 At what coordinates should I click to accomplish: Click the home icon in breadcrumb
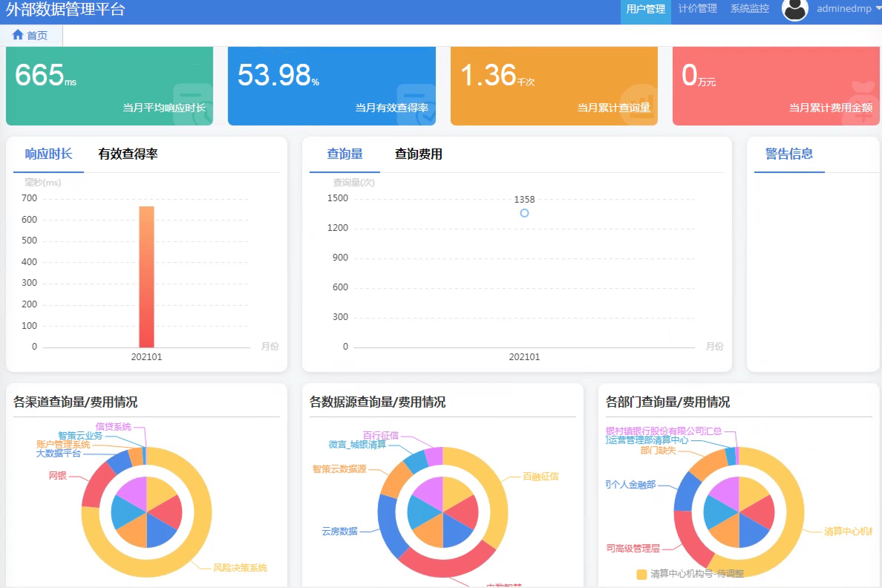point(17,35)
